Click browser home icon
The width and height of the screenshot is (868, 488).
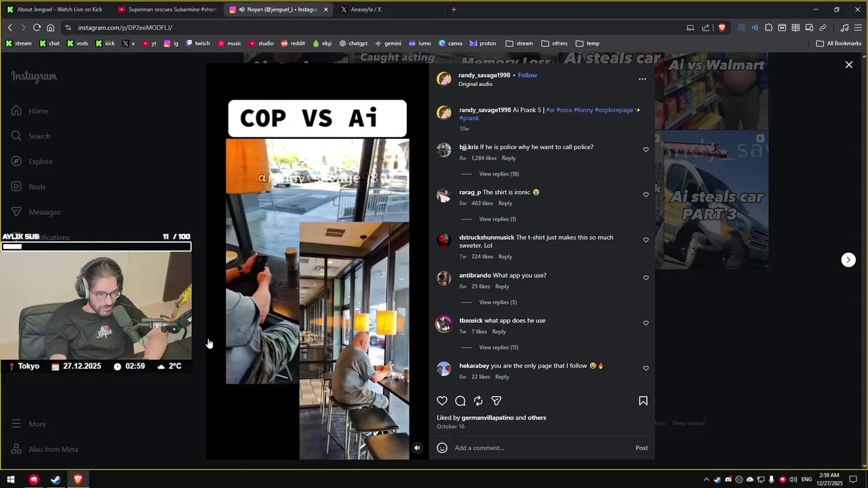(x=50, y=28)
